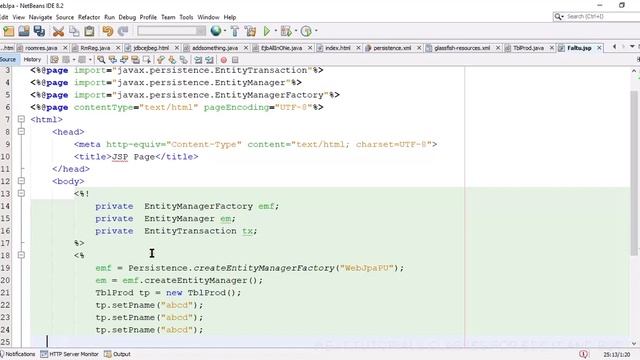Open the Debug Project dropdown arrow
Viewport: 640px width, 360px height.
coord(295,31)
